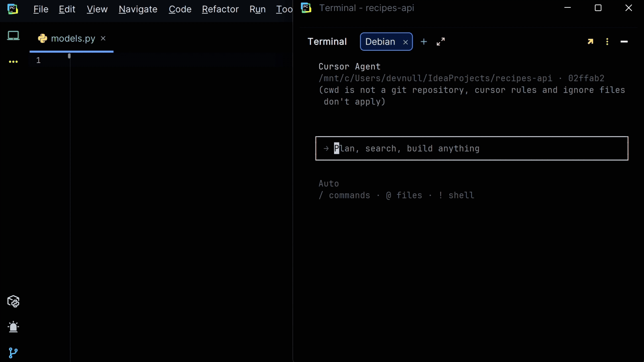Minimize the Terminal - recipes-api window
The image size is (644, 362).
[568, 8]
